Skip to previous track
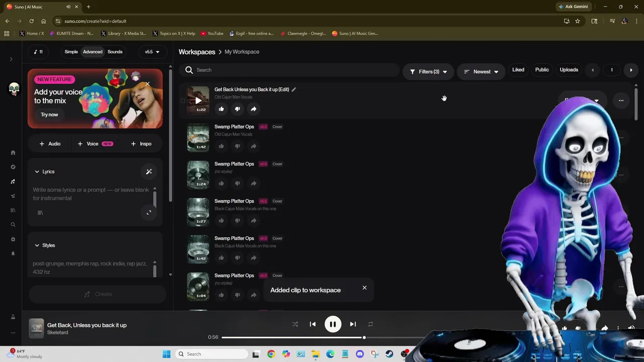Screen dimensions: 644x362 312,324
